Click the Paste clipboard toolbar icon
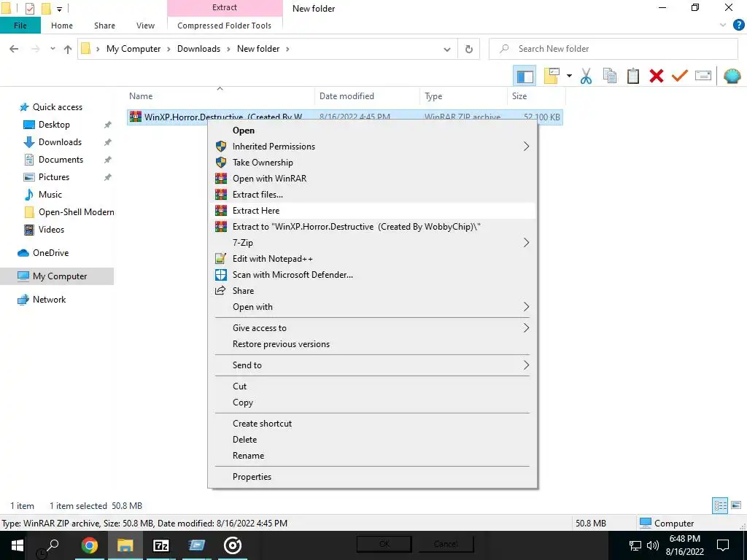This screenshot has height=560, width=747. [x=632, y=76]
